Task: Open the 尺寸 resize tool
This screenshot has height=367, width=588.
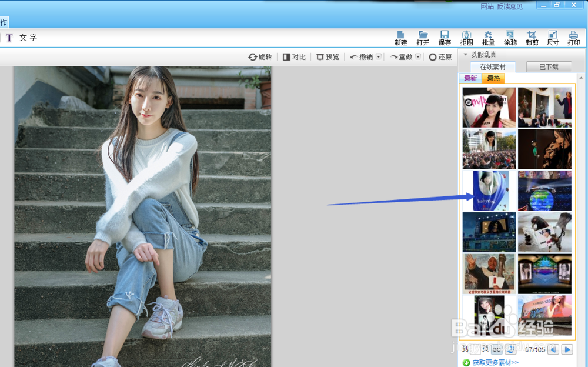Action: point(553,38)
